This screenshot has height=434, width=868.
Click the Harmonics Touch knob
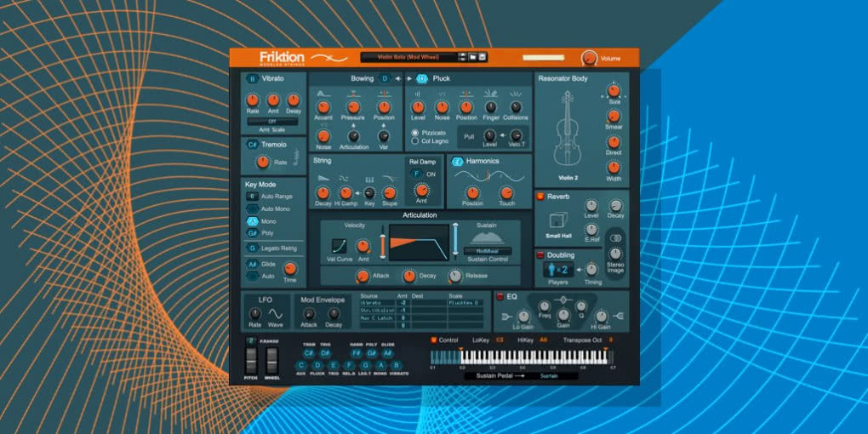[x=506, y=192]
